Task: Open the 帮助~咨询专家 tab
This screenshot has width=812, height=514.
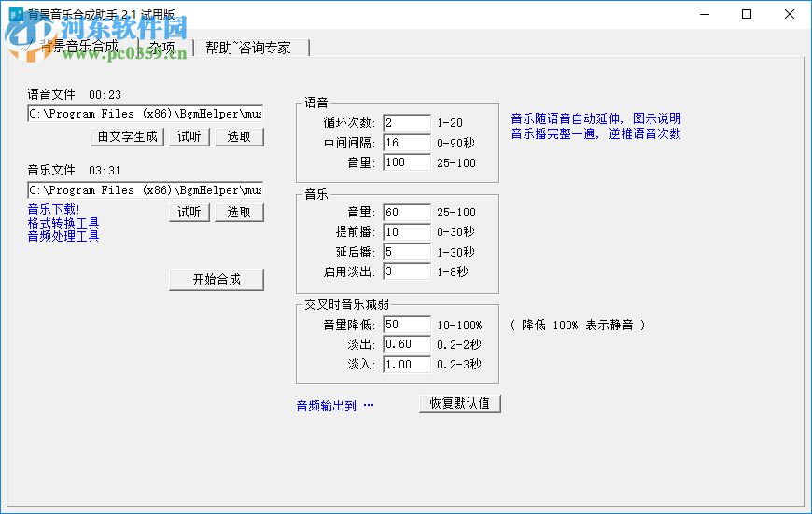Action: pyautogui.click(x=249, y=48)
